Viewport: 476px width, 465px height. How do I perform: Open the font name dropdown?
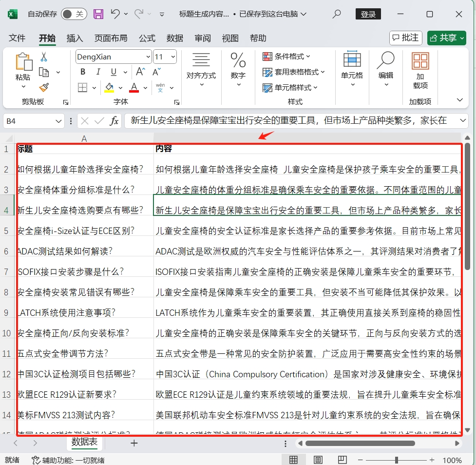(148, 57)
